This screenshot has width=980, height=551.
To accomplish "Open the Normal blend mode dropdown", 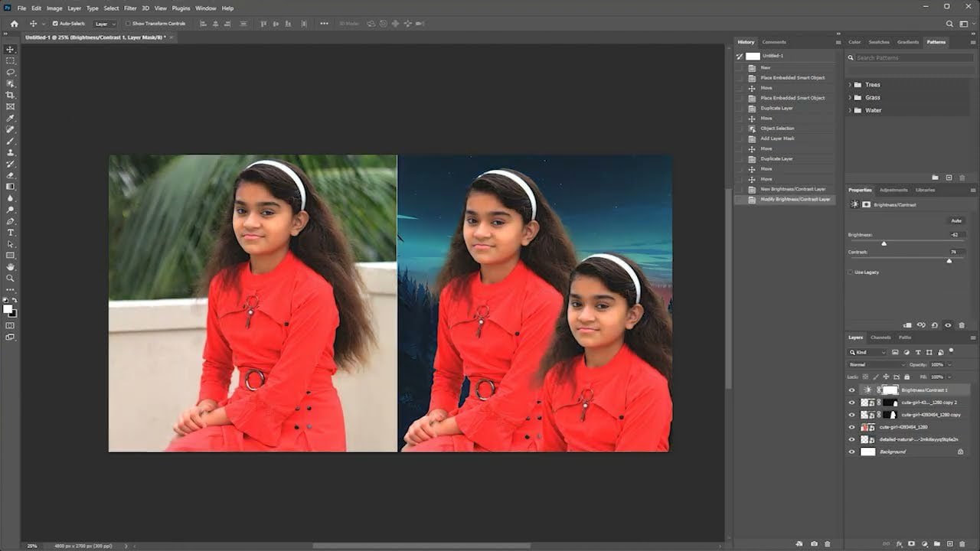I will point(876,364).
